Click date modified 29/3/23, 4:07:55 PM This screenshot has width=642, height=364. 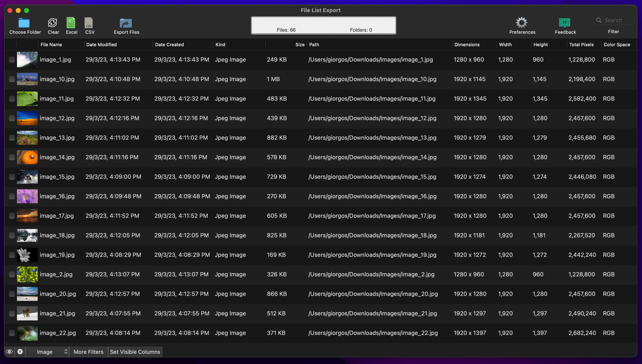point(113,313)
